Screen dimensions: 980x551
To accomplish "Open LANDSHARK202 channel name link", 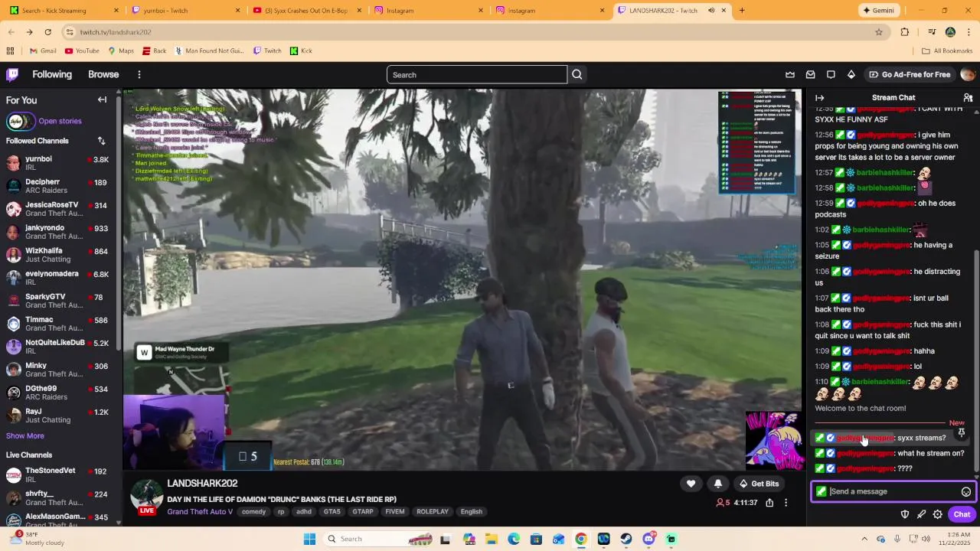I will pos(202,484).
